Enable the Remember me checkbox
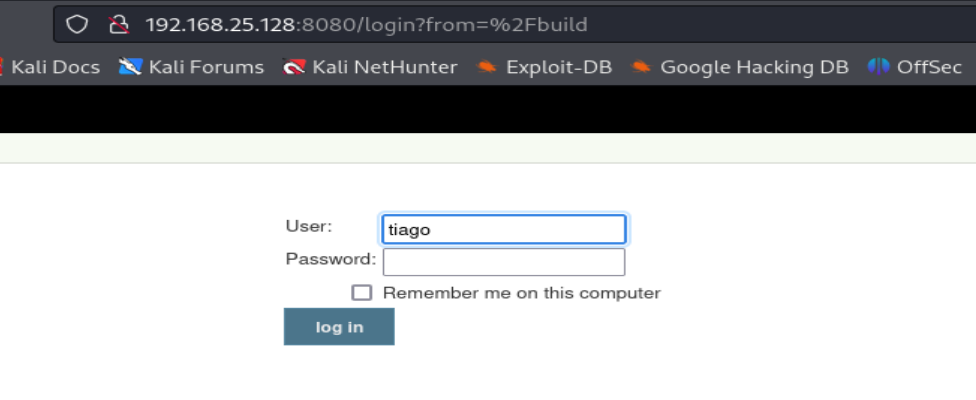 pyautogui.click(x=362, y=292)
